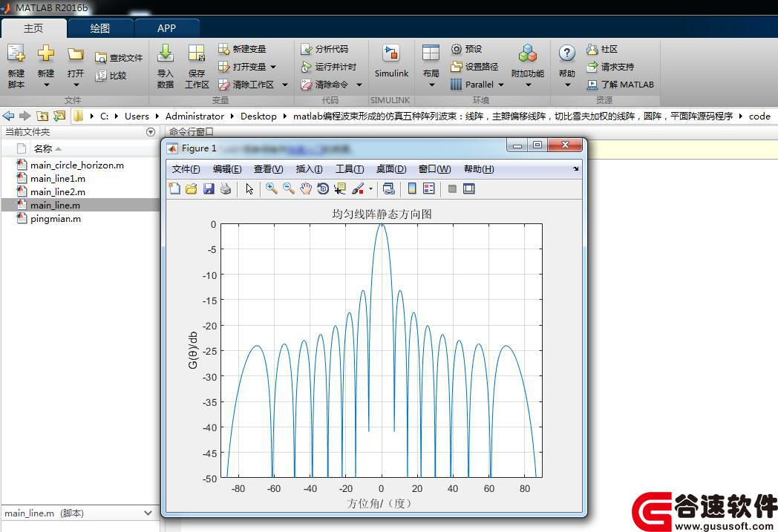Expand the Parallel dropdown

(x=501, y=85)
